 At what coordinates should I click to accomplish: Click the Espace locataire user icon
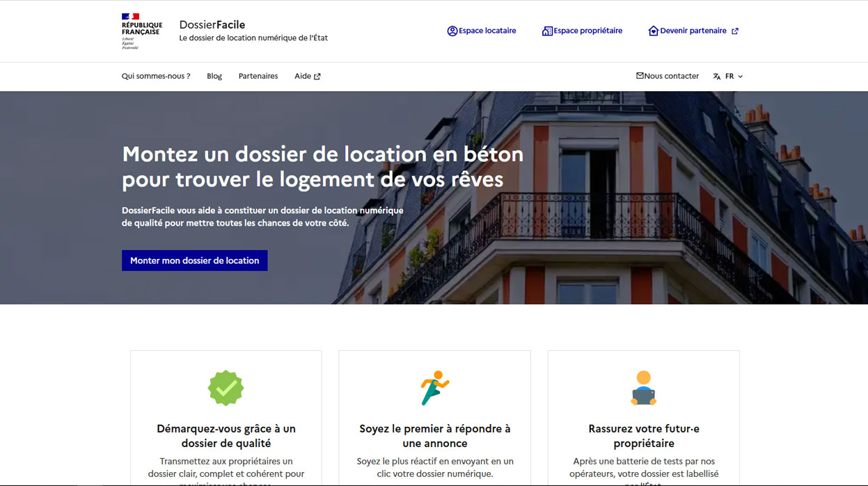(x=452, y=31)
